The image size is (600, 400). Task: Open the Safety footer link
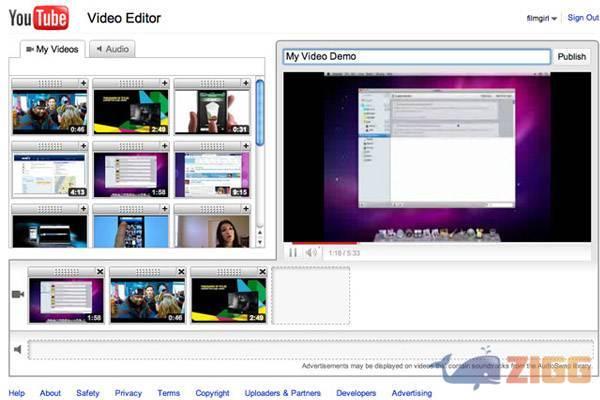tap(88, 393)
